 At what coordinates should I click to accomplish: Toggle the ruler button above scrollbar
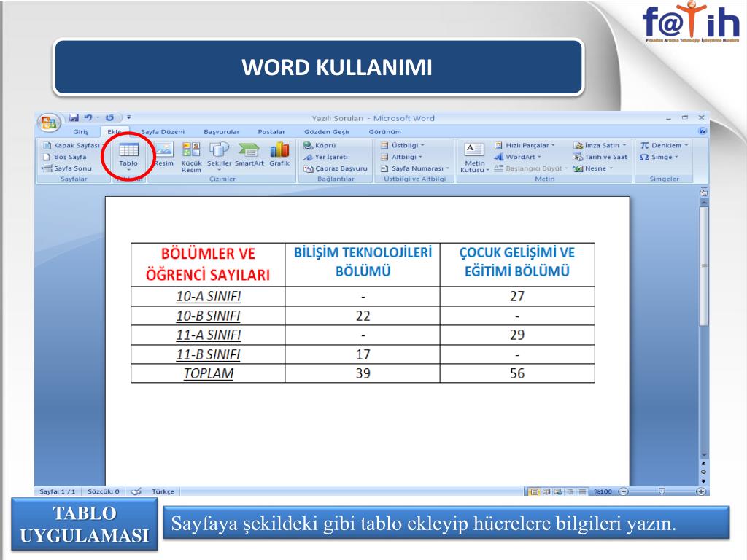coord(704,192)
